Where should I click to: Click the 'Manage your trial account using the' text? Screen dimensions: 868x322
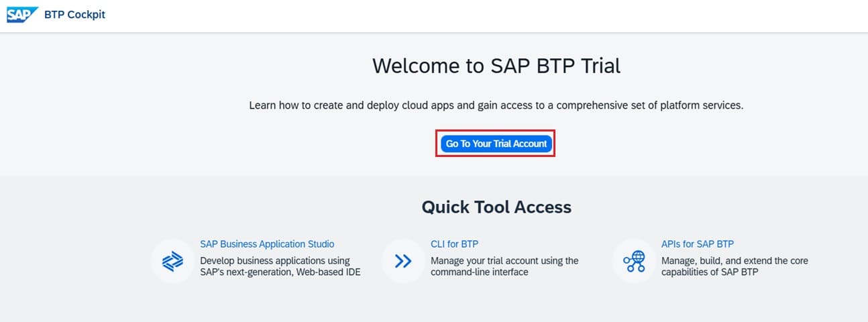point(504,260)
